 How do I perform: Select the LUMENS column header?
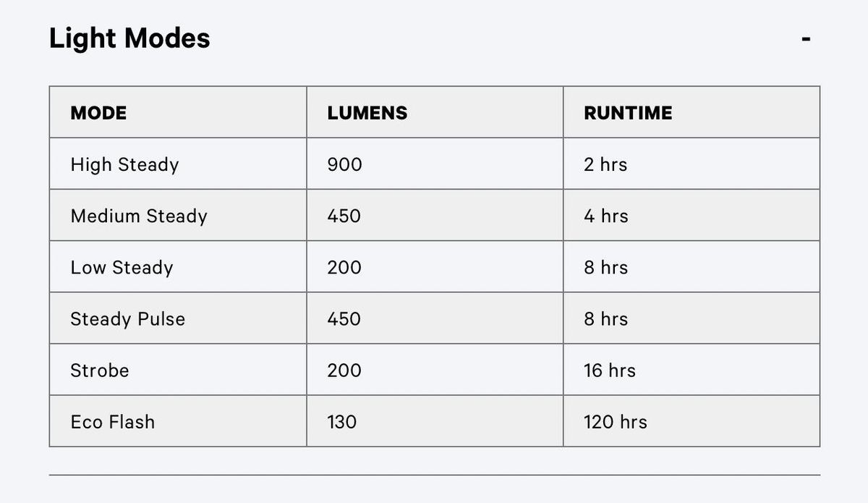pos(367,113)
